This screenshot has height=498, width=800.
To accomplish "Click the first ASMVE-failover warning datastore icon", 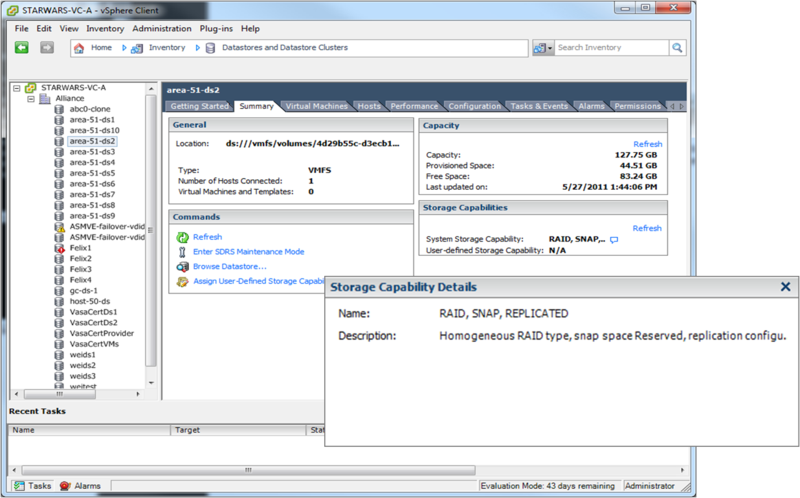I will [x=59, y=227].
